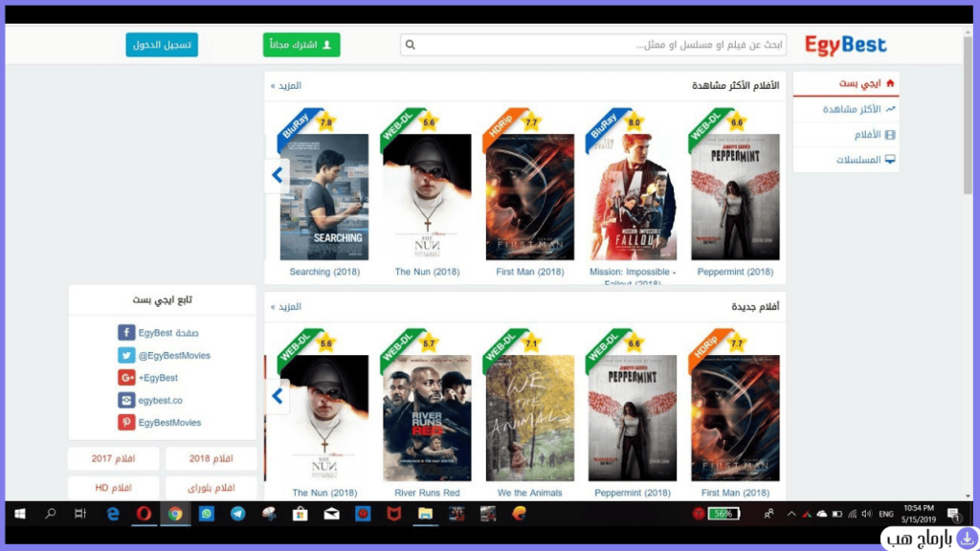Click the EgyBest logo
The height and width of the screenshot is (551, 980).
coord(845,45)
